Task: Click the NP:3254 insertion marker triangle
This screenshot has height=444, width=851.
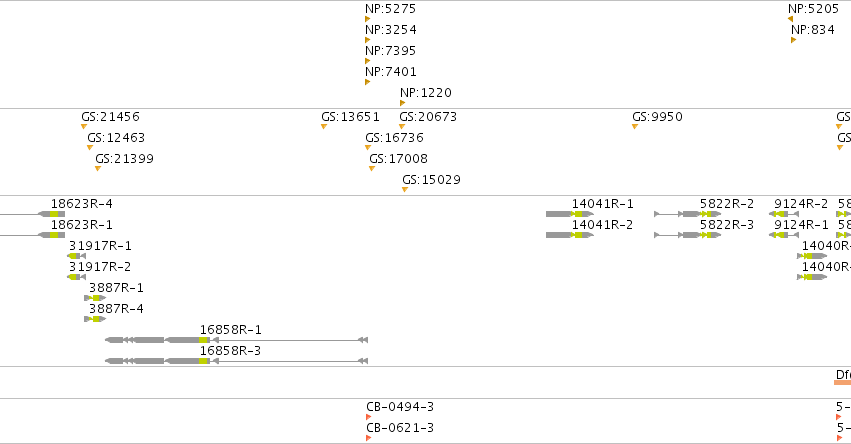Action: (x=367, y=40)
